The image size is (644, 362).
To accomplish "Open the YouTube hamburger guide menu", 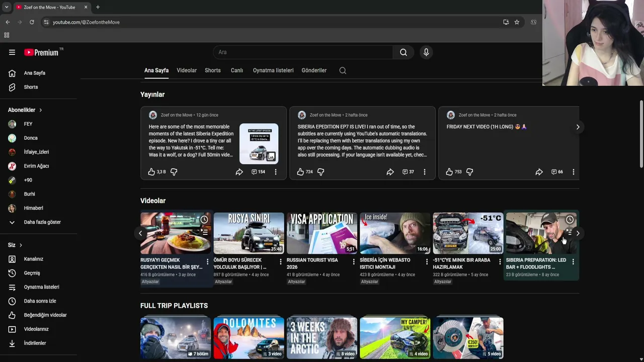I will [12, 52].
